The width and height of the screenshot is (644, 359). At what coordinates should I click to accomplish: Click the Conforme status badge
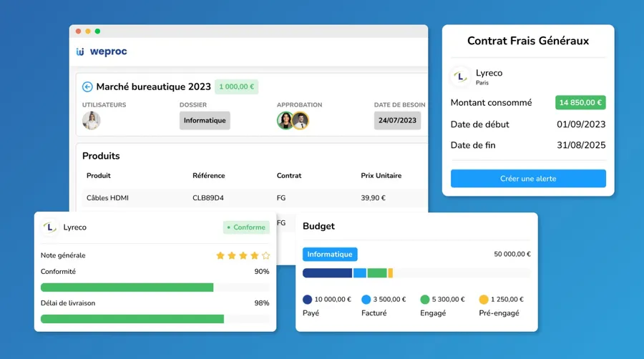(246, 227)
